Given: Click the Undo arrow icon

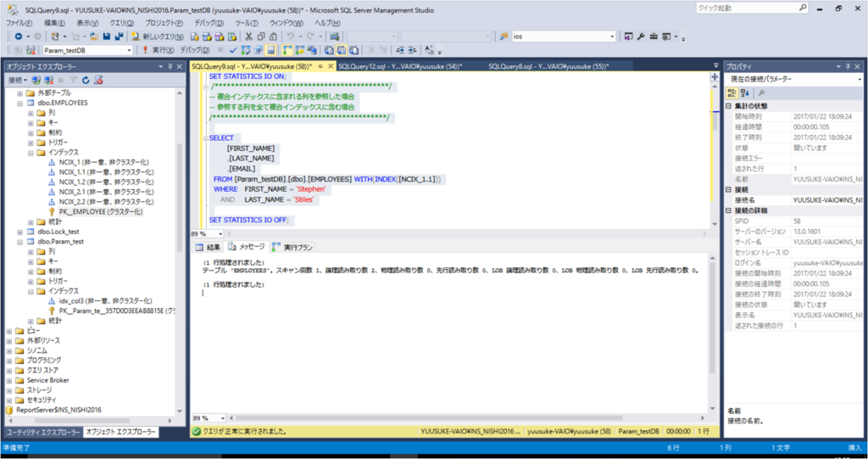Looking at the screenshot, I should (x=290, y=36).
